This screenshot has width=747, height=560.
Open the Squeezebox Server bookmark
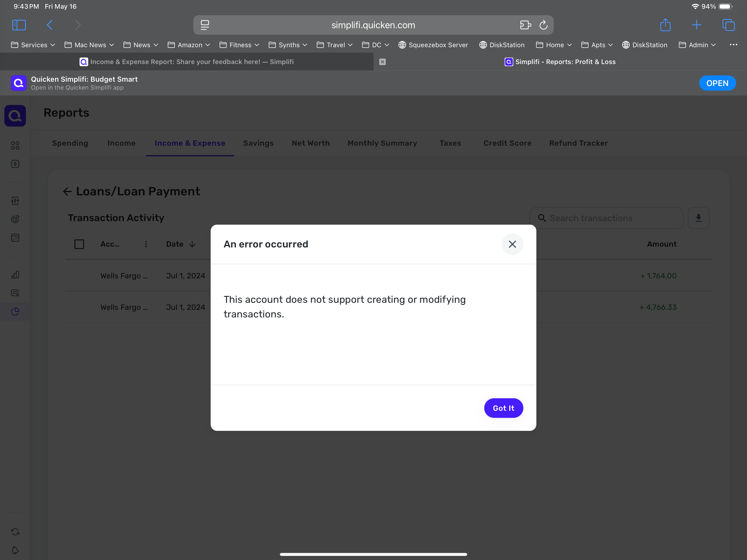433,45
